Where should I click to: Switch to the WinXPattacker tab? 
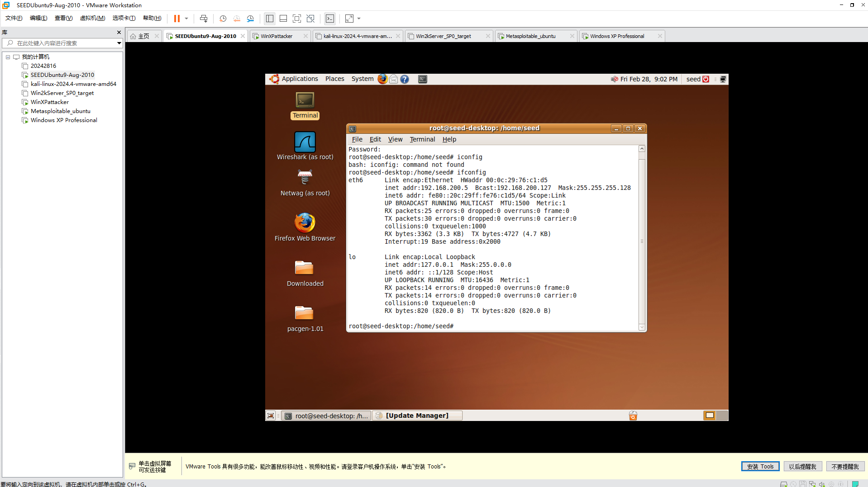pyautogui.click(x=280, y=36)
